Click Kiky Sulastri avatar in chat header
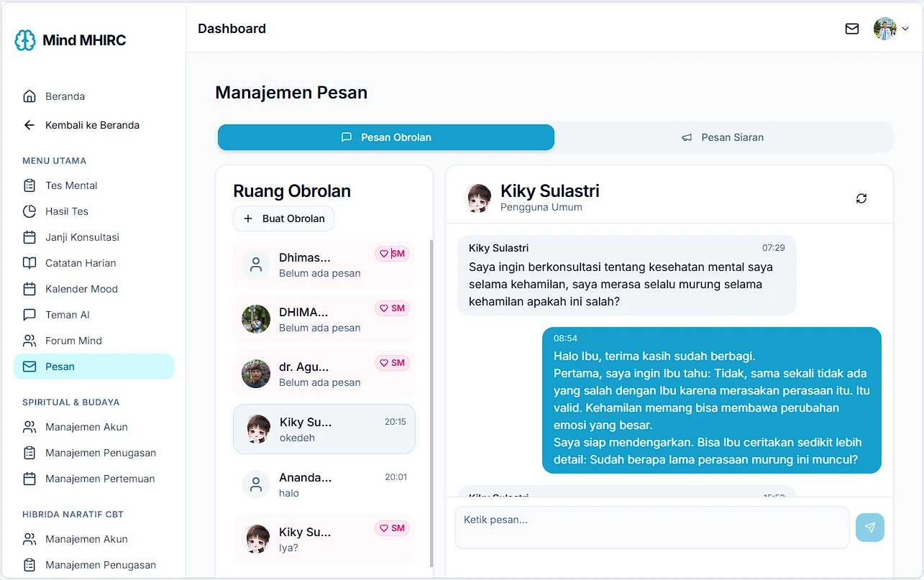Image resolution: width=924 pixels, height=580 pixels. (x=479, y=198)
